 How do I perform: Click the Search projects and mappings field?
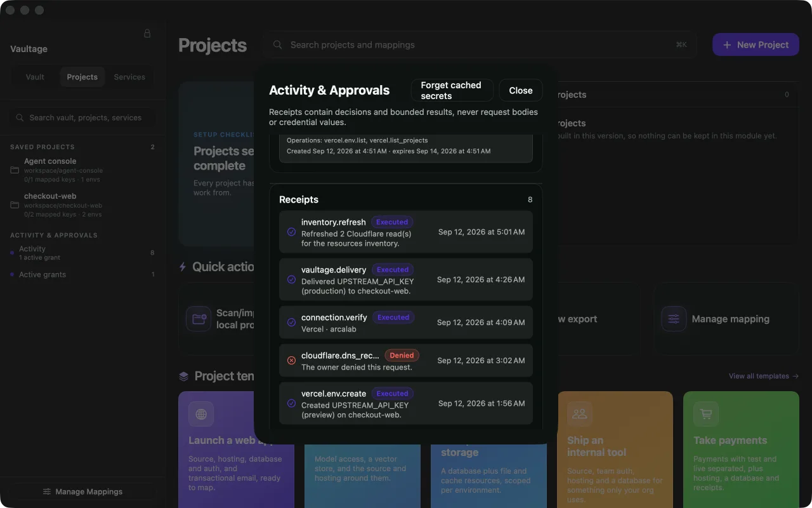[x=480, y=45]
